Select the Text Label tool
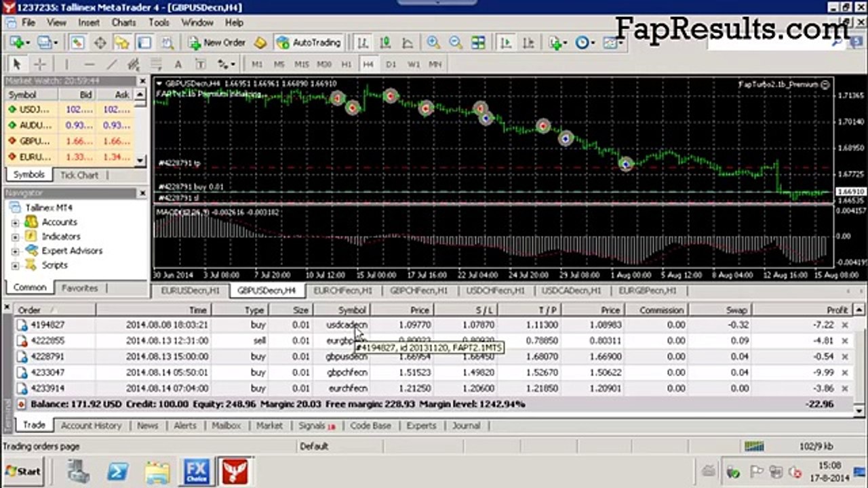The height and width of the screenshot is (488, 868). pyautogui.click(x=201, y=64)
